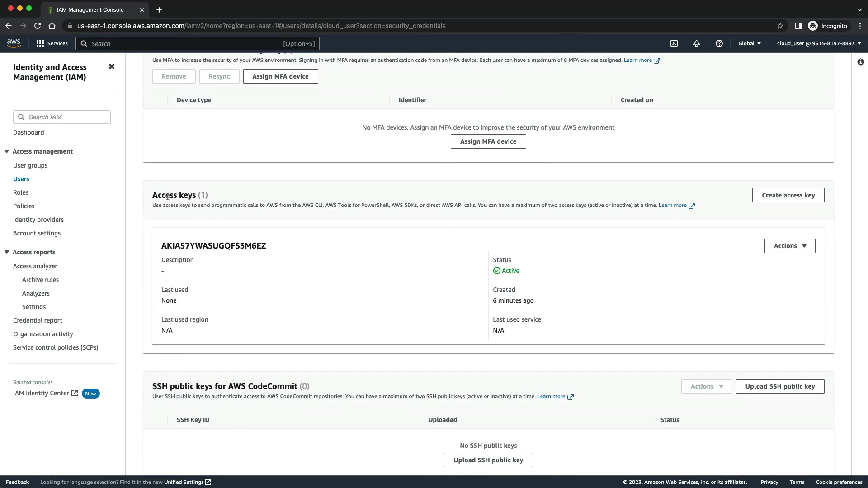Bookmark this page with the star icon
Viewport: 868px width, 488px height.
pyautogui.click(x=780, y=26)
